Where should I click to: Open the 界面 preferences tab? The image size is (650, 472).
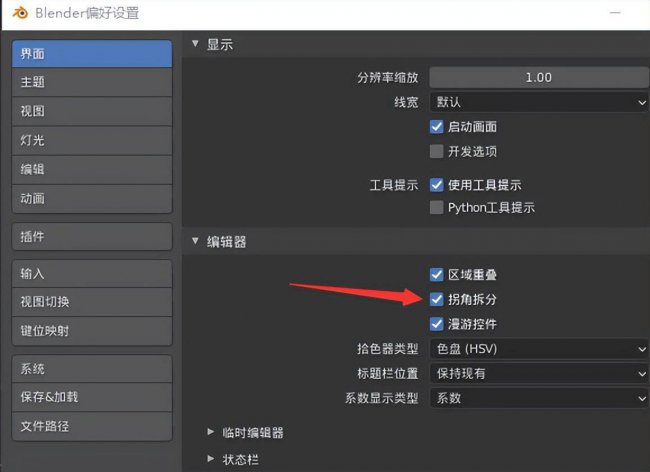click(92, 53)
